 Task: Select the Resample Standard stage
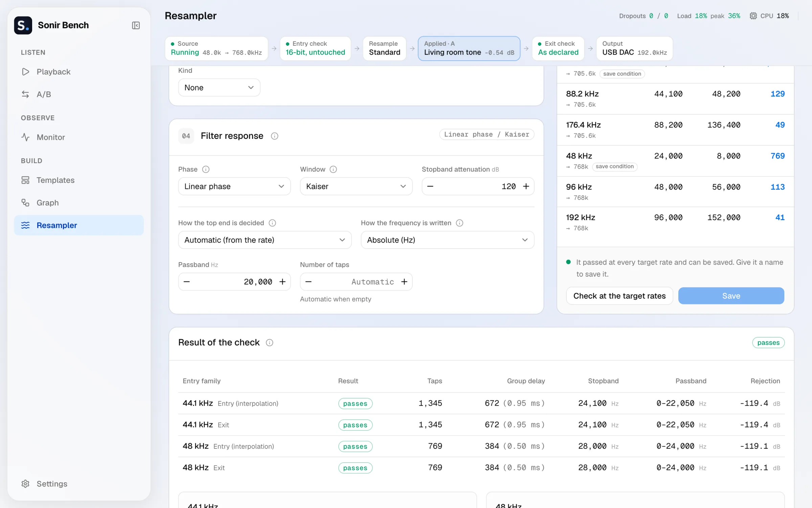(x=384, y=48)
